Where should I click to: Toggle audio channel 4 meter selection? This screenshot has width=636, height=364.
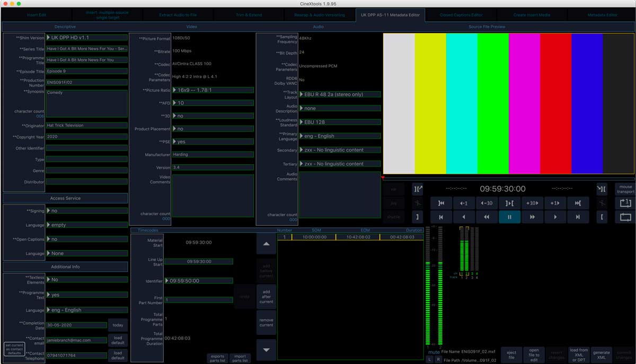tap(478, 249)
